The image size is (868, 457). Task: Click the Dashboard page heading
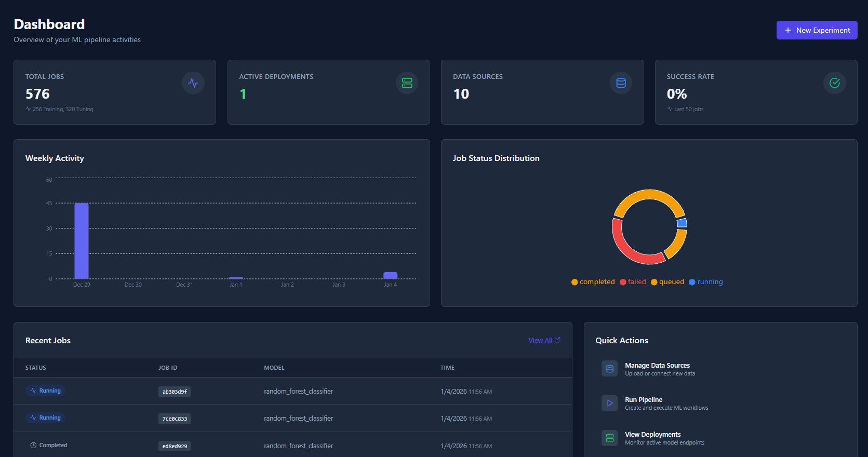pyautogui.click(x=49, y=24)
